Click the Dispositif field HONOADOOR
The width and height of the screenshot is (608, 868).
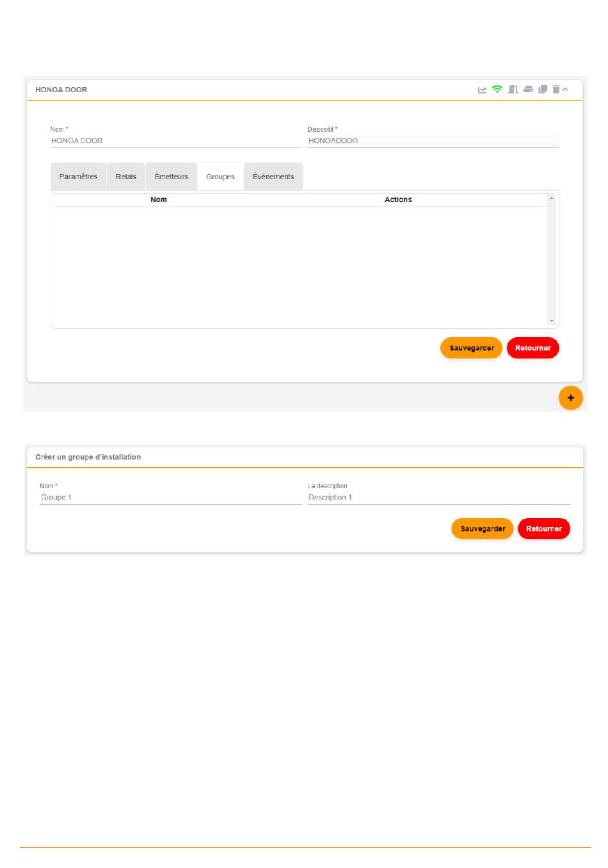433,141
